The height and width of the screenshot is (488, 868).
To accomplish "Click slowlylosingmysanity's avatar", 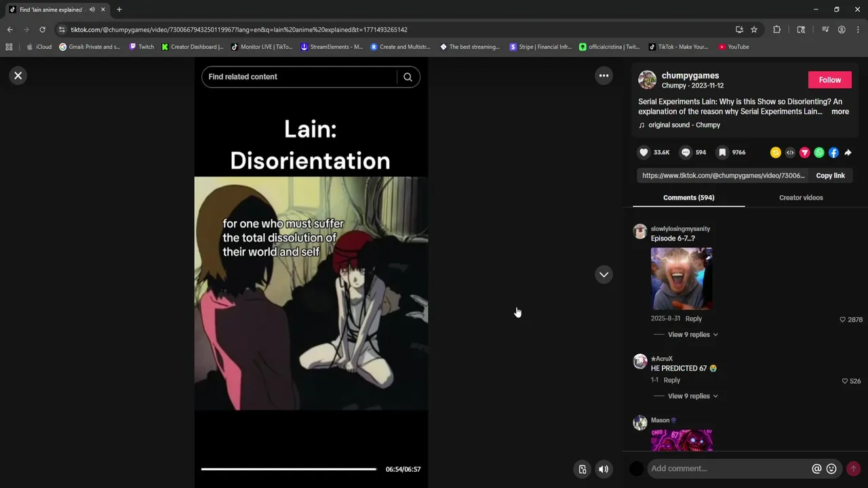I will pos(640,232).
